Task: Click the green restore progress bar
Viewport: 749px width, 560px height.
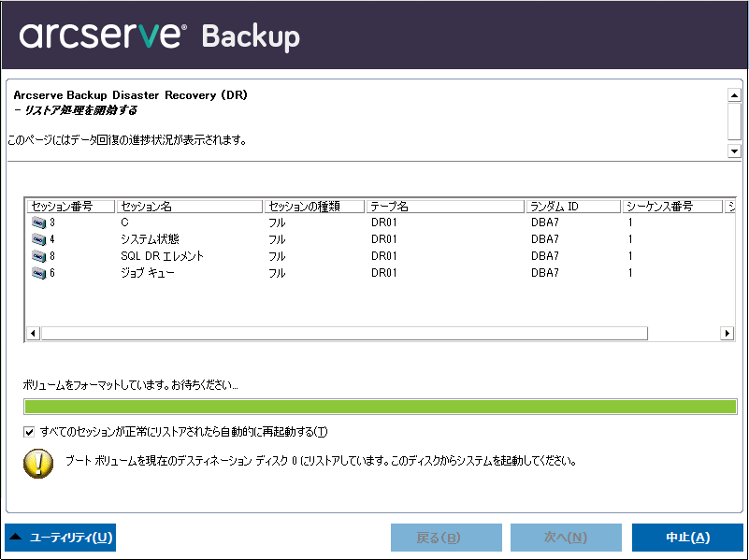Action: coord(381,407)
